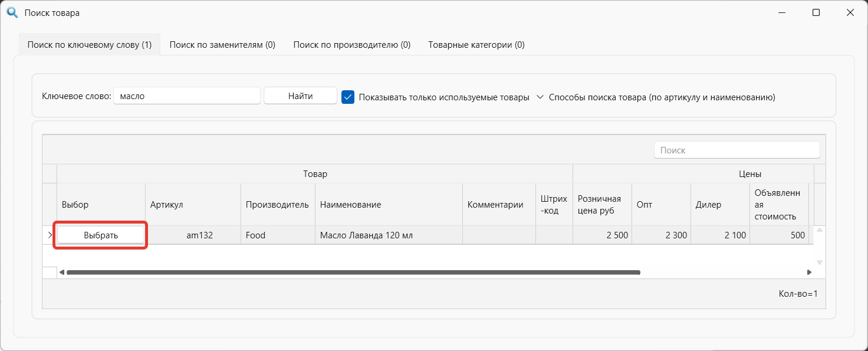Click the am132 article cell
Screen dimensions: 868x351
click(x=193, y=235)
